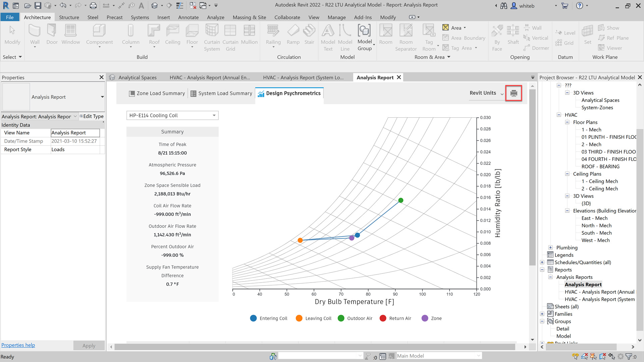The height and width of the screenshot is (362, 644).
Task: Click the Help question mark icon
Action: [580, 6]
